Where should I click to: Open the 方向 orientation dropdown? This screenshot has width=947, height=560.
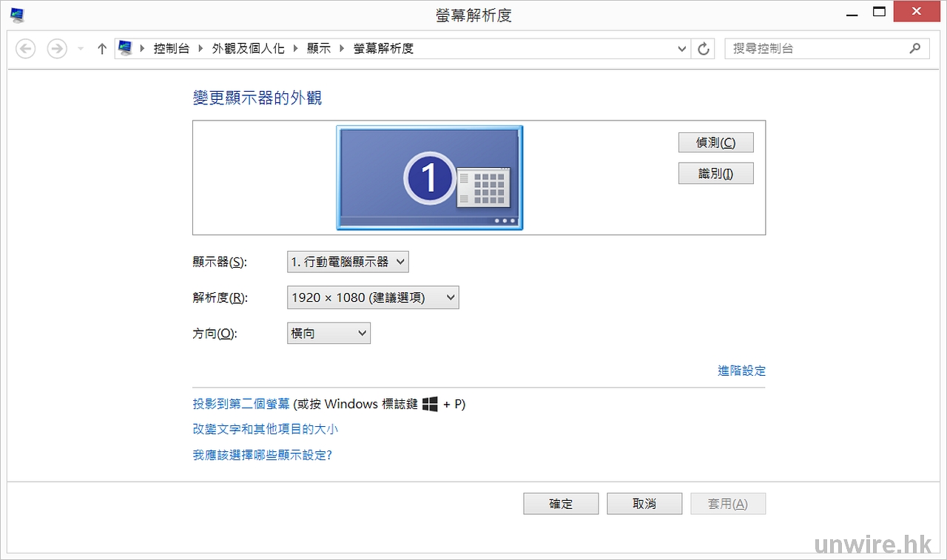click(x=328, y=334)
